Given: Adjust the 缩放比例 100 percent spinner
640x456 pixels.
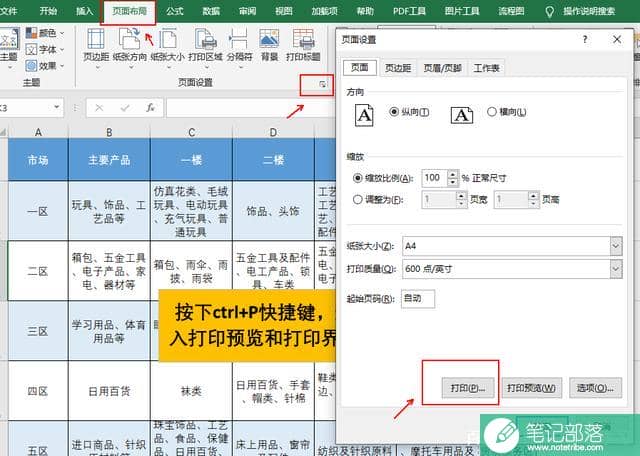Looking at the screenshot, I should coord(453,178).
